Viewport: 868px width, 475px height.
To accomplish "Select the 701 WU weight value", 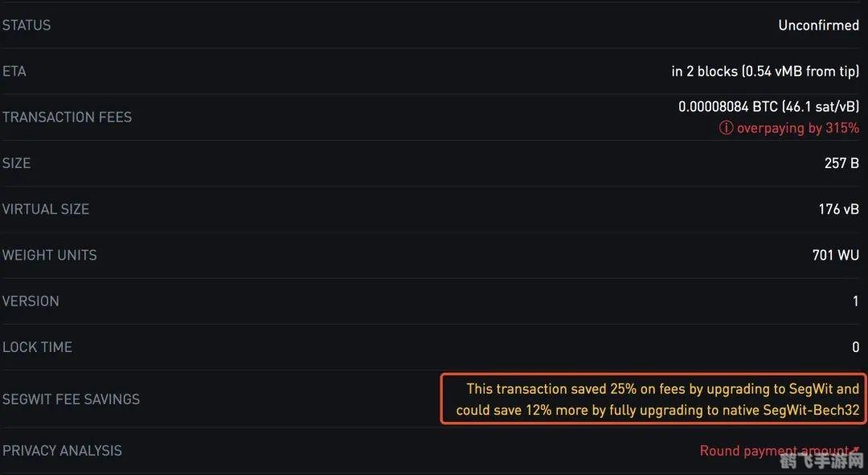I will click(836, 256).
